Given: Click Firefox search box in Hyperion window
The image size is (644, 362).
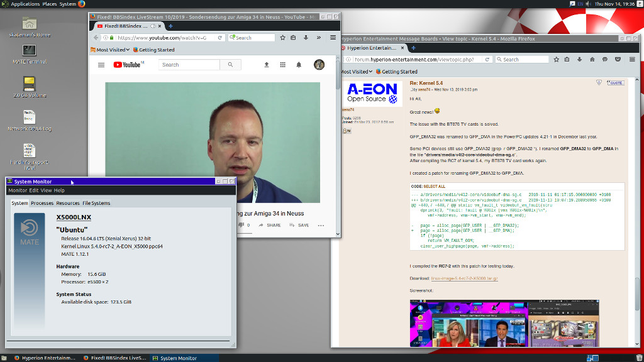Looking at the screenshot, I should point(522,59).
